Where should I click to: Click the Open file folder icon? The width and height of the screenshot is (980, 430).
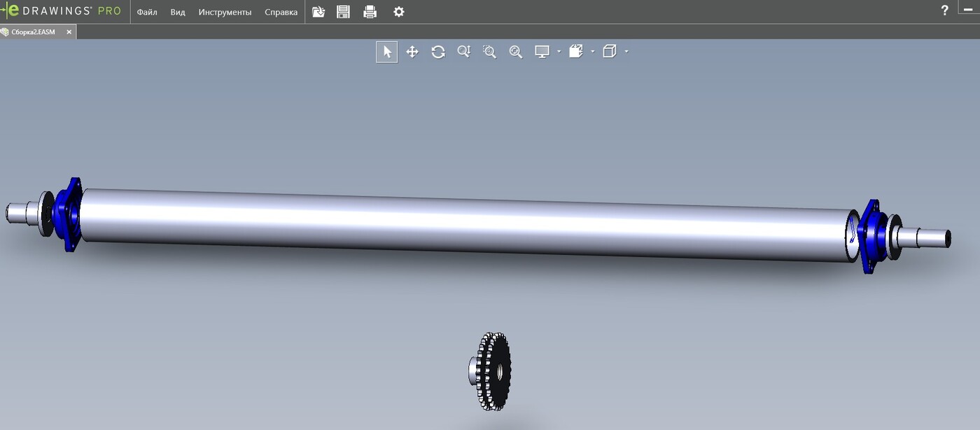pyautogui.click(x=318, y=12)
